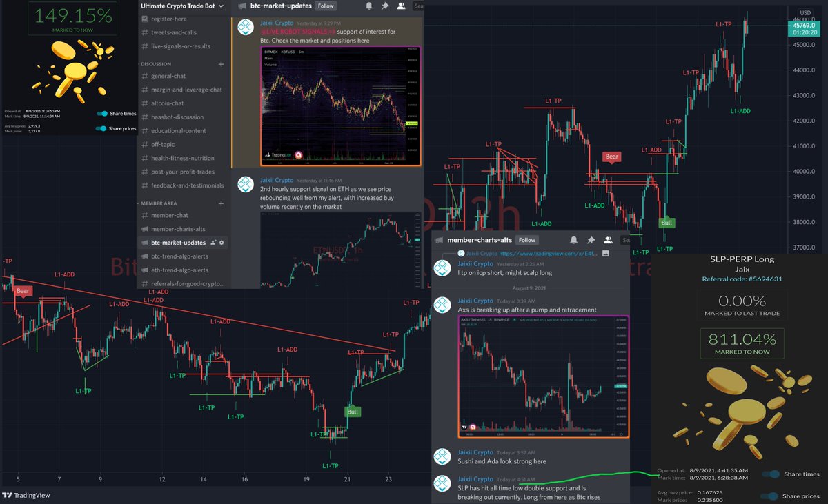Click red Bear label on upper-right chart
The height and width of the screenshot is (504, 828).
click(x=611, y=157)
